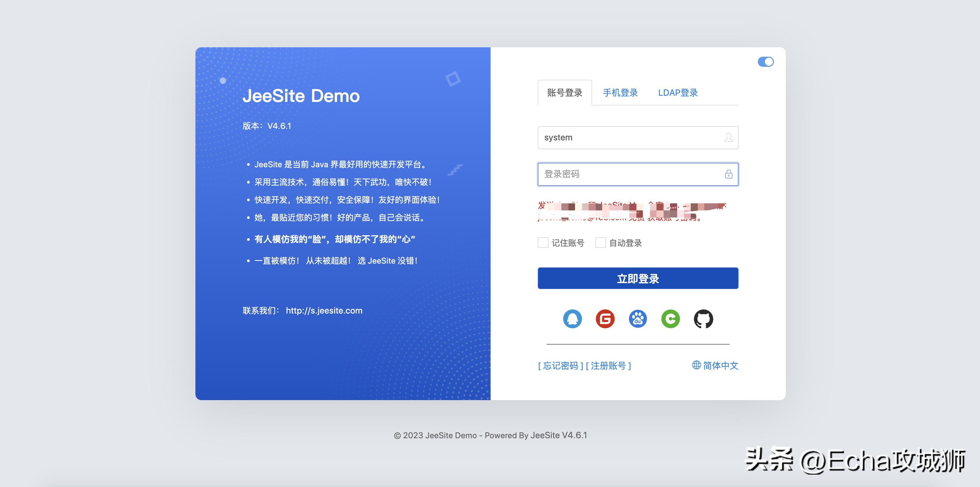The width and height of the screenshot is (980, 487).
Task: Click the lock icon in password field
Action: 729,174
